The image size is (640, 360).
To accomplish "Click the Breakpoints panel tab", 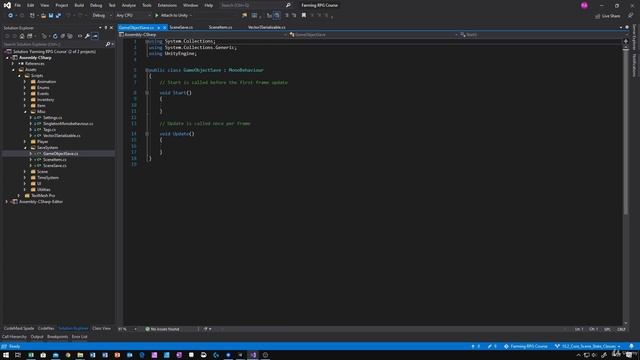I will pyautogui.click(x=58, y=337).
